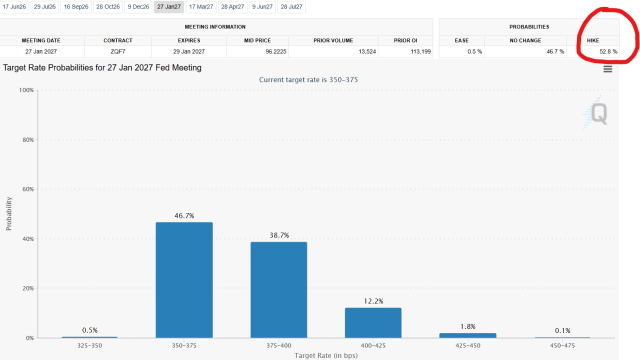
Task: Click the 450-475 x-axis label
Action: tap(562, 346)
